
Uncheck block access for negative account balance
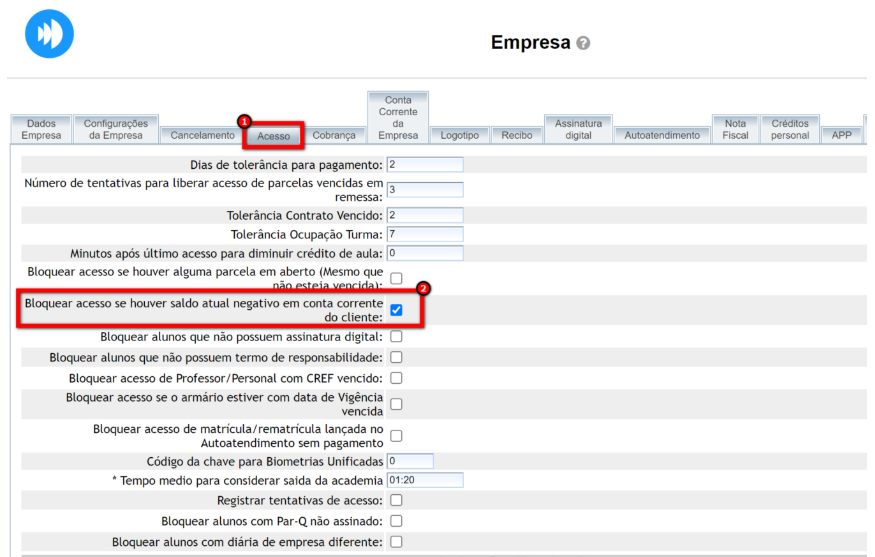point(396,310)
